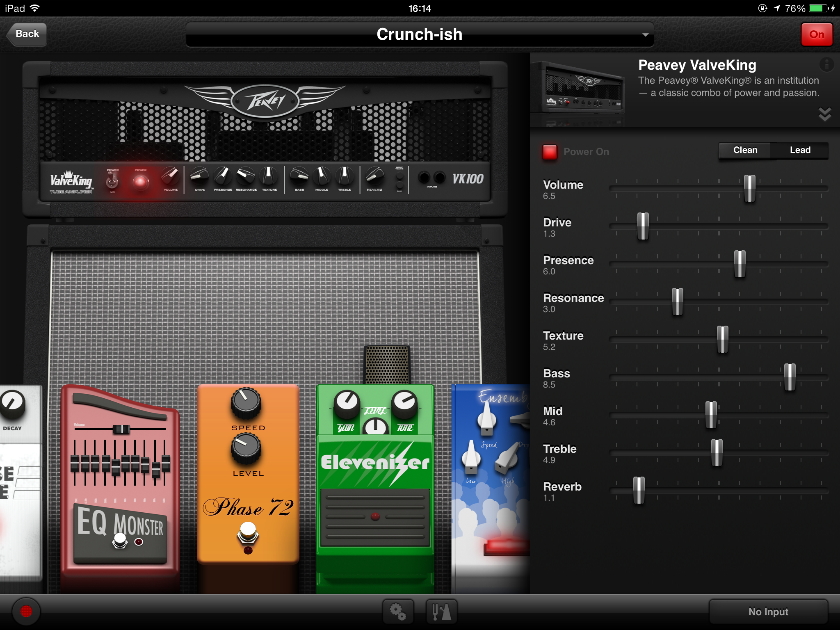Click the amp Texture knob on the head
Viewport: 840px width, 630px height.
tap(269, 176)
